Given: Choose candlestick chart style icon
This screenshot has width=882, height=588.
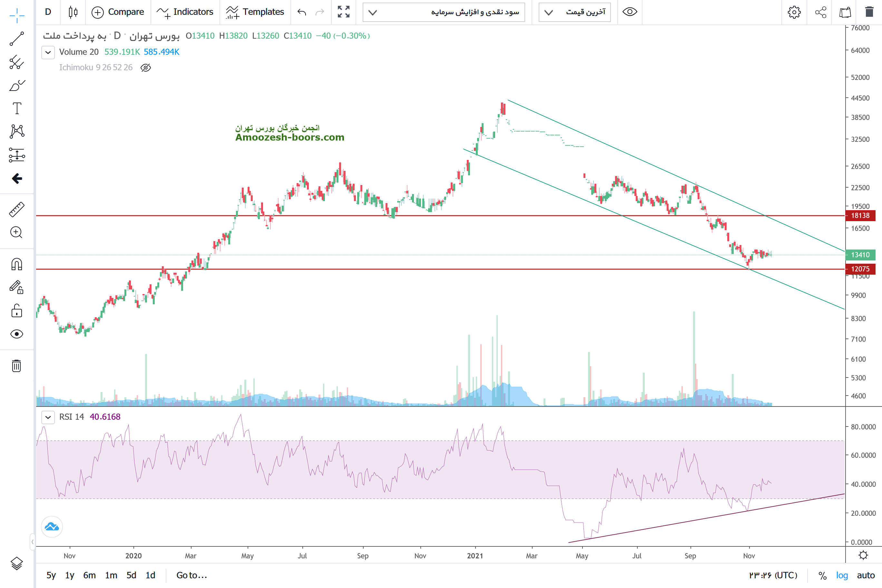Looking at the screenshot, I should [73, 12].
